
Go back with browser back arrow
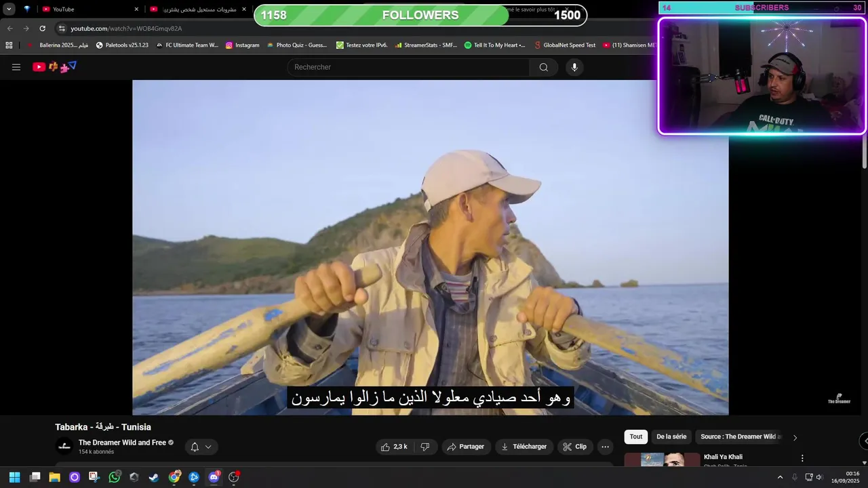[9, 28]
